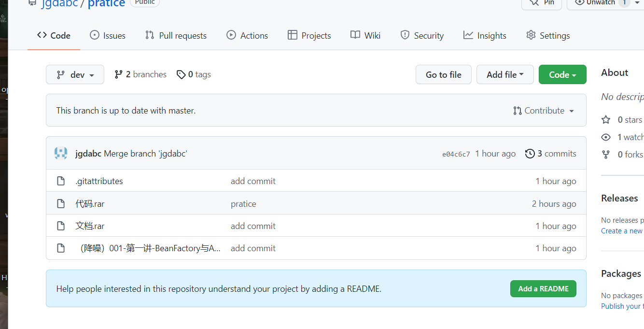Click the branch icon beside 2 branches
The width and height of the screenshot is (644, 329).
coord(118,74)
